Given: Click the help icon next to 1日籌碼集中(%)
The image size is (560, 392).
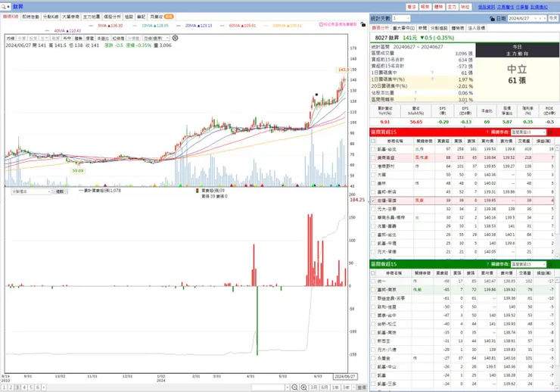Looking at the screenshot, I should (432, 79).
